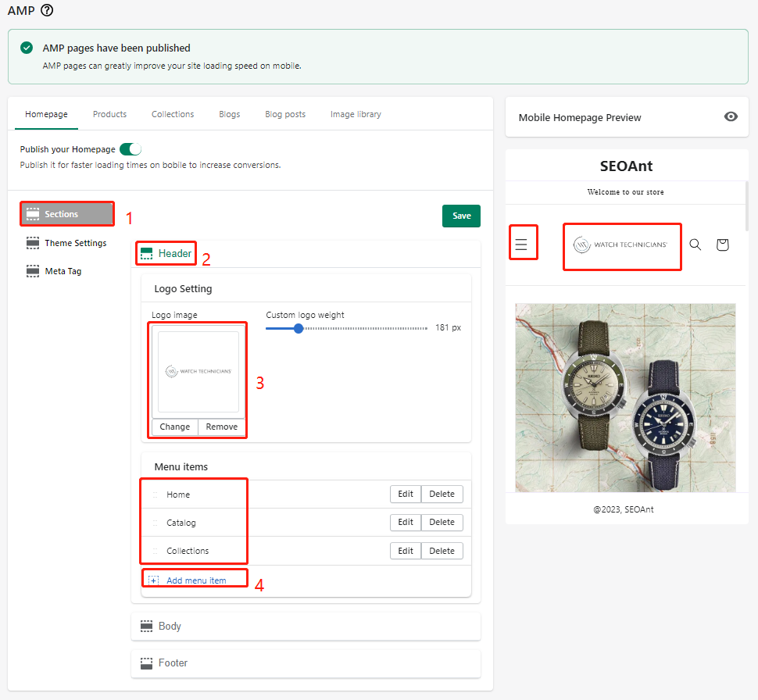Click the Body section icon
758x700 pixels.
pyautogui.click(x=146, y=626)
